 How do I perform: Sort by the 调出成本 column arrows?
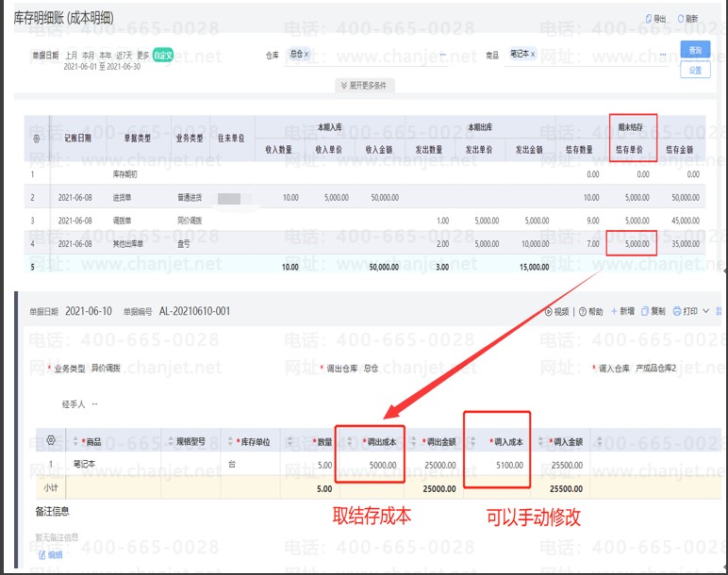tap(349, 441)
